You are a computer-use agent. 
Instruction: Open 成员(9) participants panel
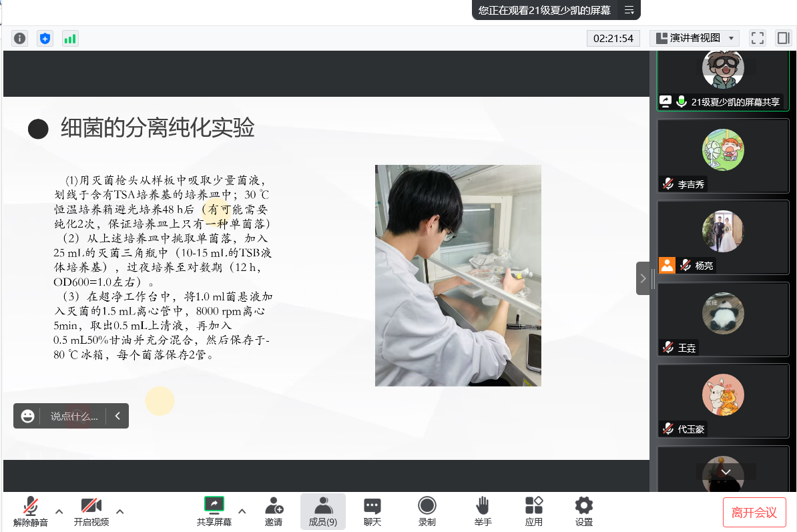click(x=323, y=512)
